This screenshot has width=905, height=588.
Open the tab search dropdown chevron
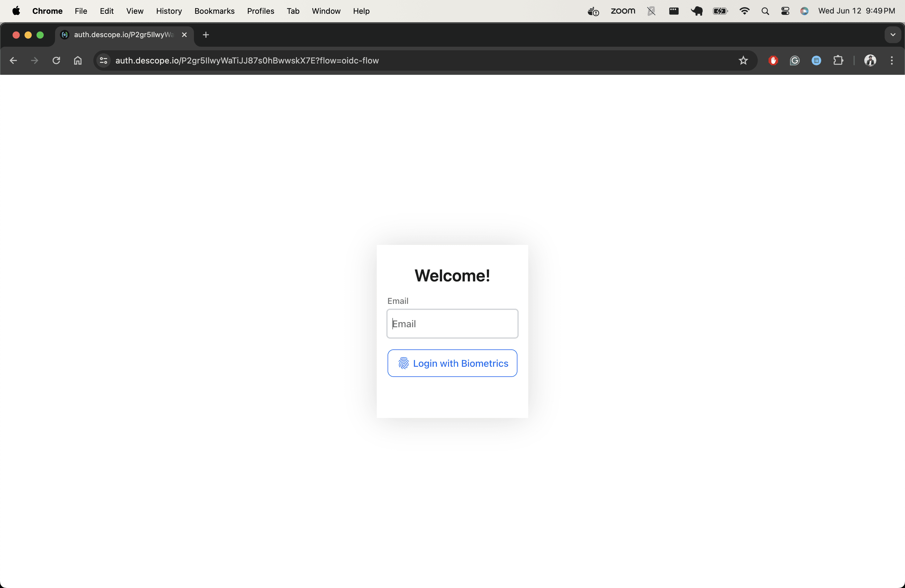coord(892,35)
